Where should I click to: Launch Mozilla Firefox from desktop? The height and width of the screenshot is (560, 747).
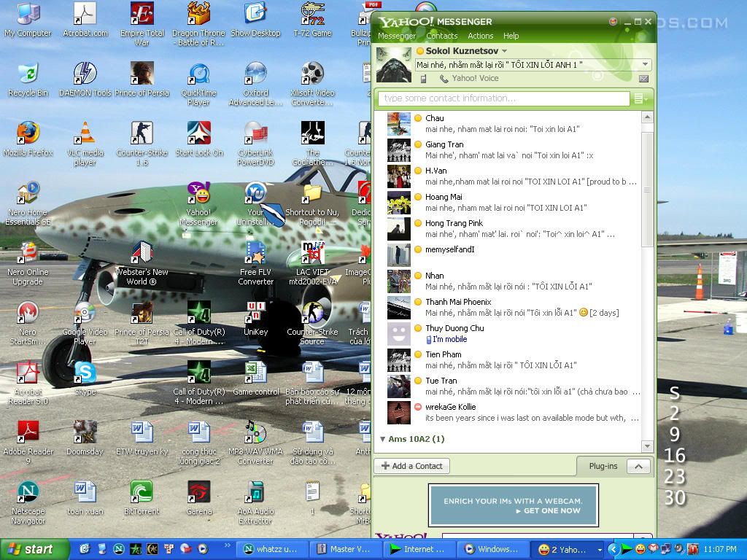(x=28, y=139)
